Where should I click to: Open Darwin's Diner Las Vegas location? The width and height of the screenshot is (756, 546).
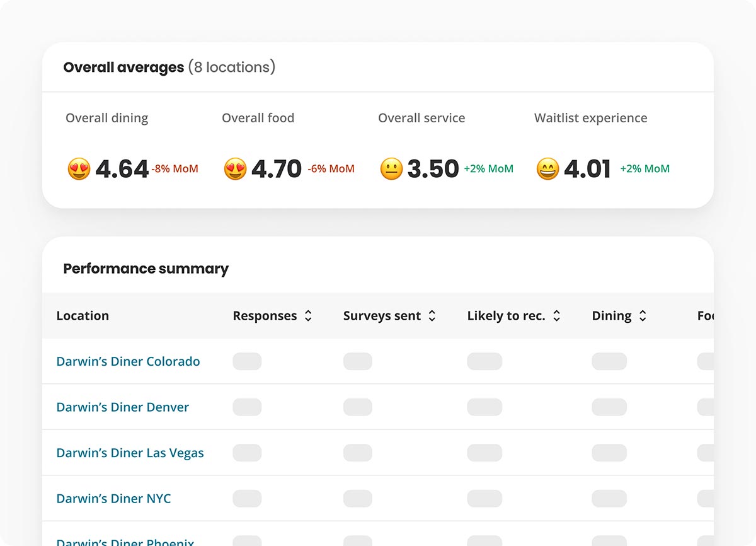click(x=130, y=453)
